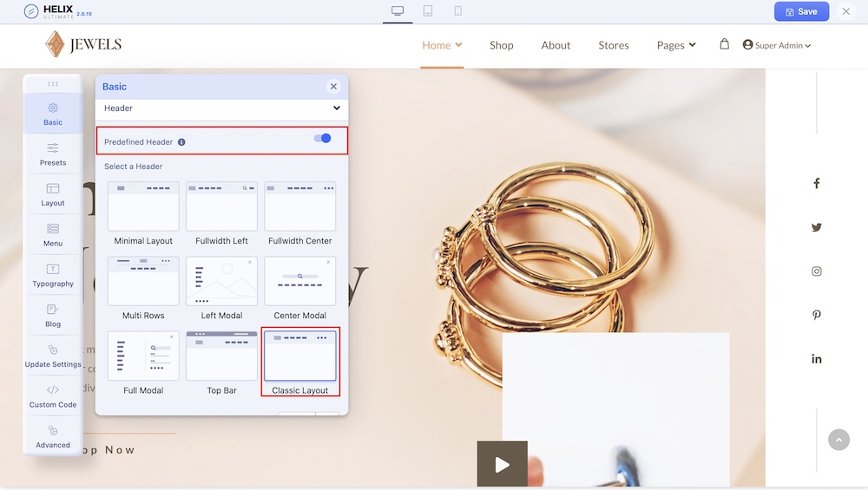
Task: Open the Presets panel in sidebar
Action: pos(53,154)
